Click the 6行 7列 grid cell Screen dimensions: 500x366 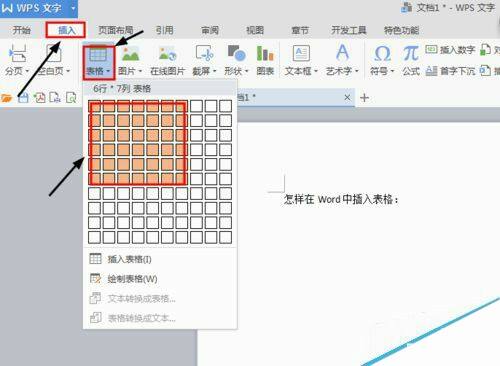(x=182, y=179)
